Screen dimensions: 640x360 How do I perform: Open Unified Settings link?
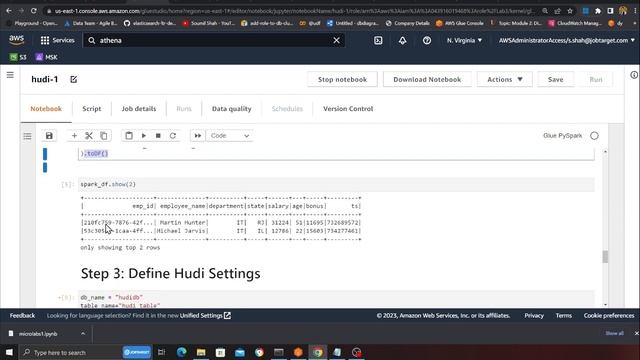[205, 316]
